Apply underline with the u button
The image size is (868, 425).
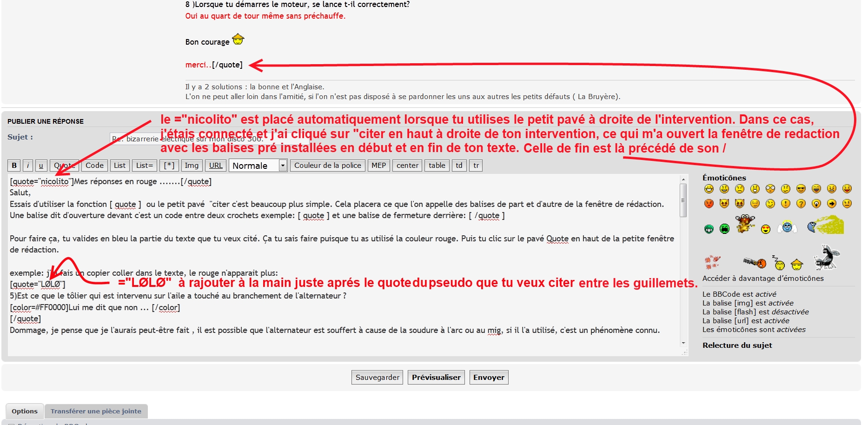point(41,166)
